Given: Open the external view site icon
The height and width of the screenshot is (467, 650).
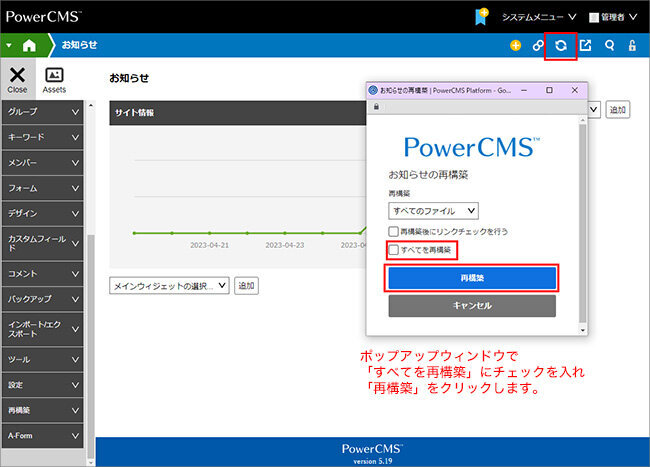Looking at the screenshot, I should tap(585, 45).
